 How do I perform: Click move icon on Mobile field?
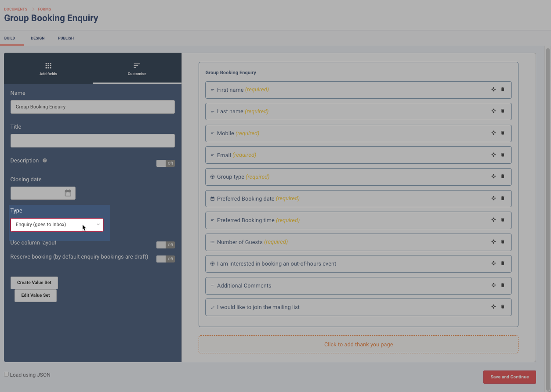493,133
